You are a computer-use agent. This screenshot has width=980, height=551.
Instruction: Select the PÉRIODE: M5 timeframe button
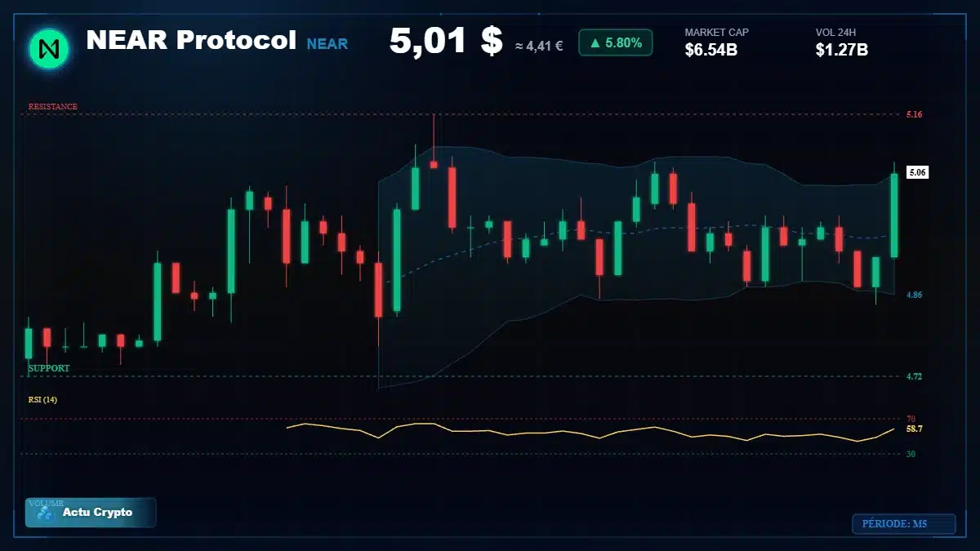[x=903, y=524]
